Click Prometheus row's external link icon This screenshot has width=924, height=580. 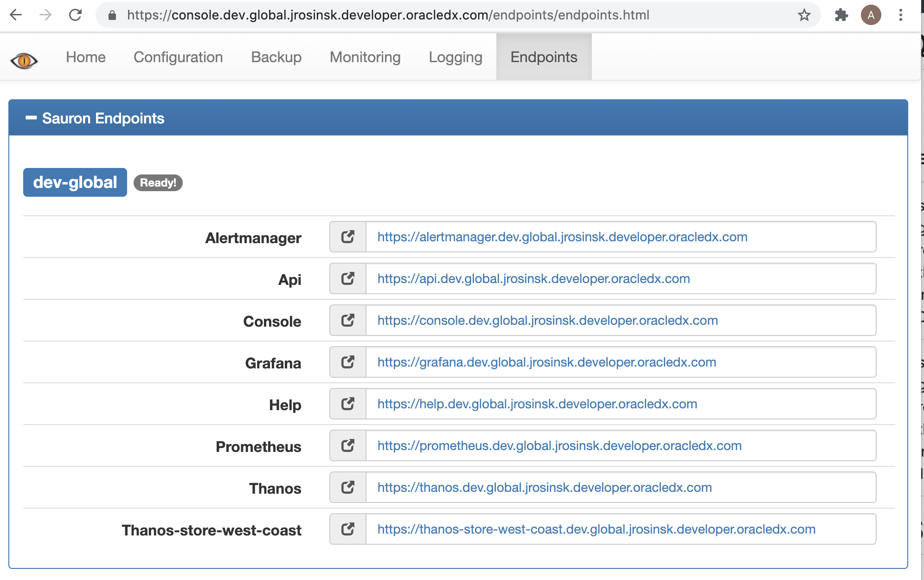[348, 446]
